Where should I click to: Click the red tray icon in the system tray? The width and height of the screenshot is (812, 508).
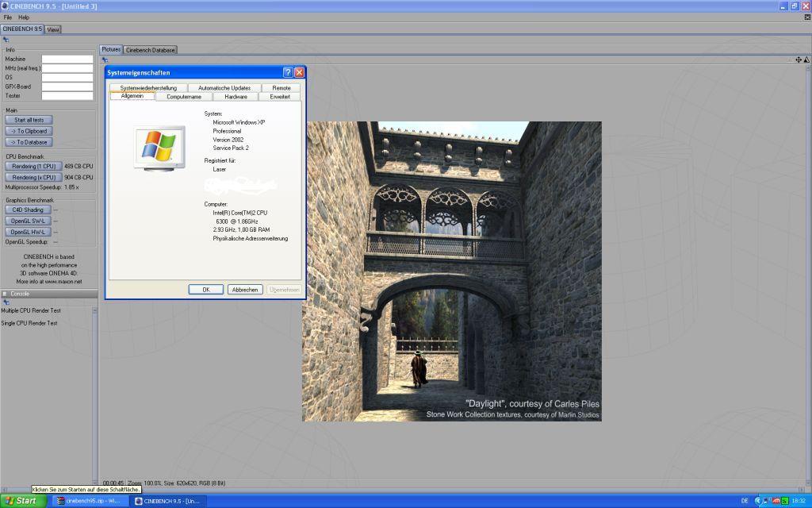[776, 501]
